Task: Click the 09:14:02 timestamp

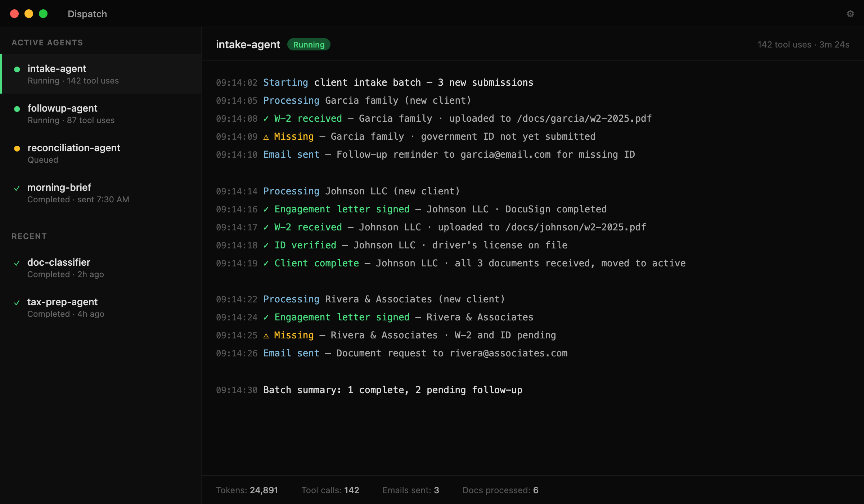Action: pos(237,83)
